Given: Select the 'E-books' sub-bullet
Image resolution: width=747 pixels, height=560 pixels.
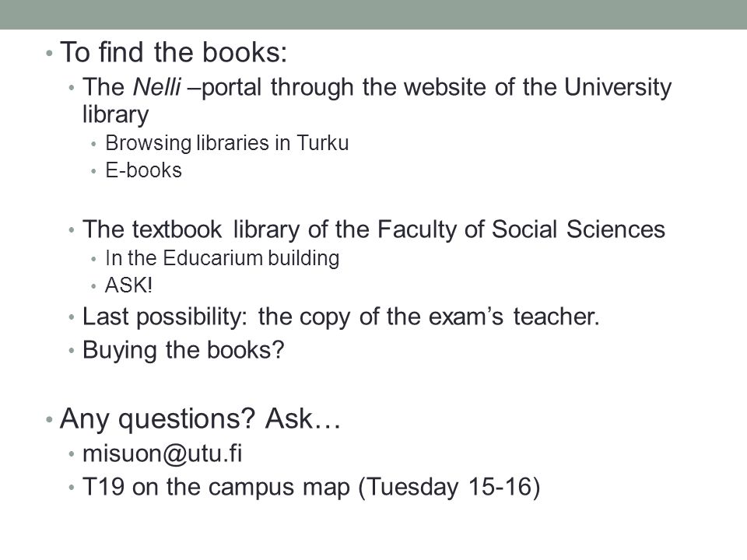Looking at the screenshot, I should click(x=143, y=170).
